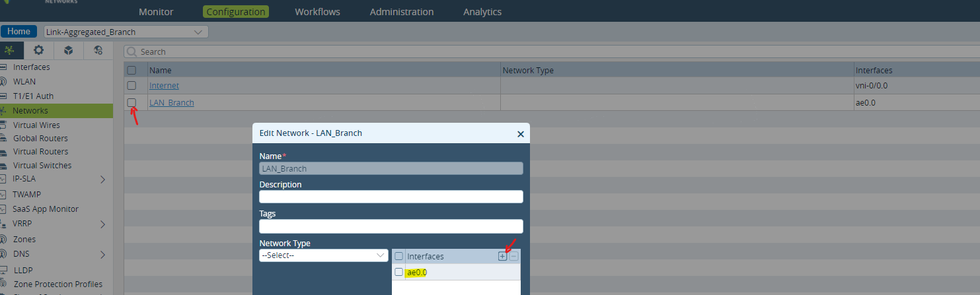The height and width of the screenshot is (295, 980).
Task: Select Virtual Wires in the sidebar
Action: (36, 125)
